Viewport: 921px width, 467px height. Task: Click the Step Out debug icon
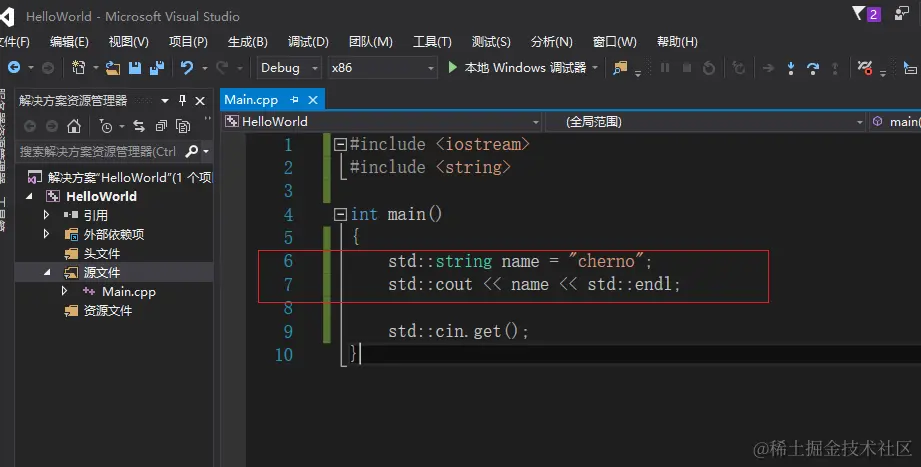click(x=835, y=68)
